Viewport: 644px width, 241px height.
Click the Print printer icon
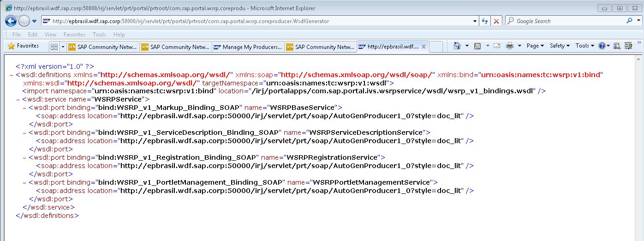[510, 46]
